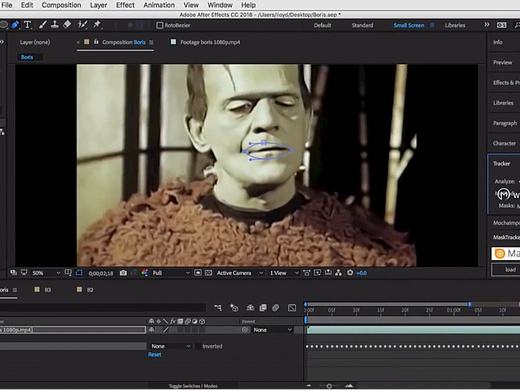The image size is (520, 390).
Task: Toggle Transparency Grid in viewer footer
Action: click(208, 273)
